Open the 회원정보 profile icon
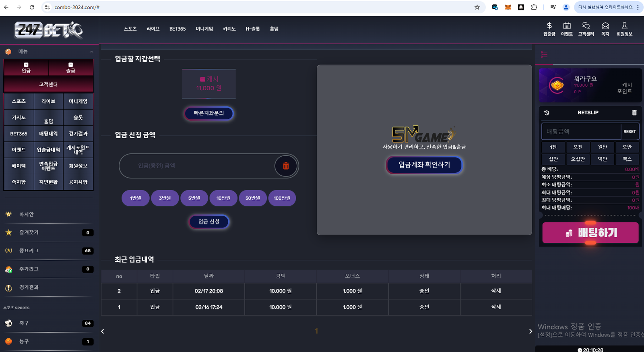This screenshot has height=352, width=644. [x=624, y=27]
